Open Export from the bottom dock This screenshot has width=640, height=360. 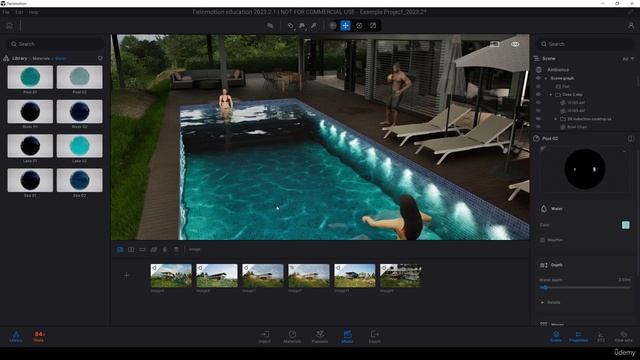tap(374, 337)
